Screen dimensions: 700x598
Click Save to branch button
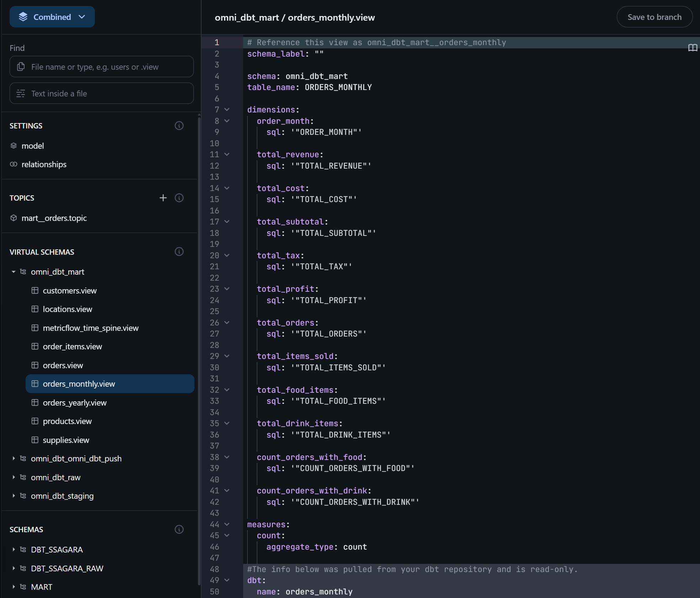click(x=654, y=17)
